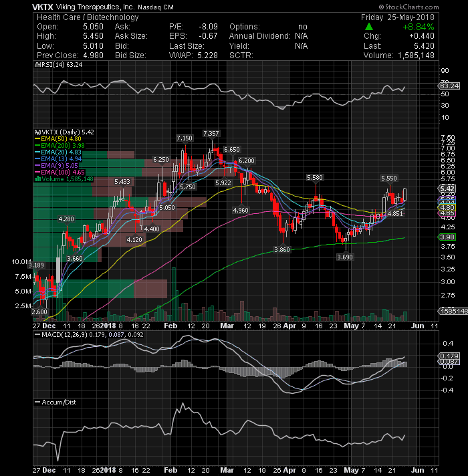This screenshot has width=468, height=476.
Task: Click the Mar label on price chart axis
Action: 227,326
